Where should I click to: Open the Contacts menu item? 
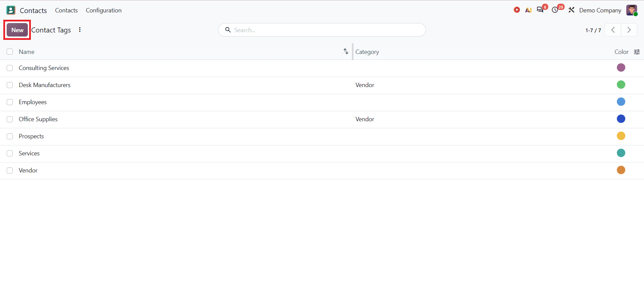(66, 10)
